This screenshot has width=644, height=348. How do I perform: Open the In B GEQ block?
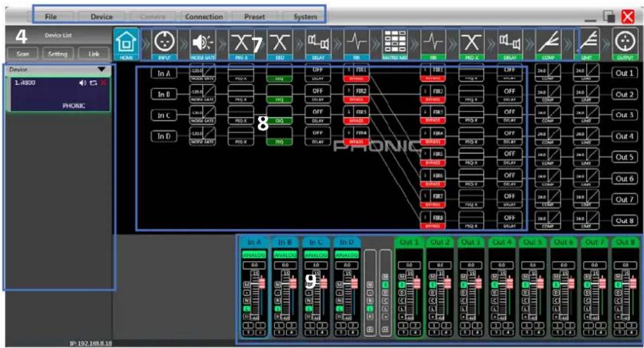point(279,94)
